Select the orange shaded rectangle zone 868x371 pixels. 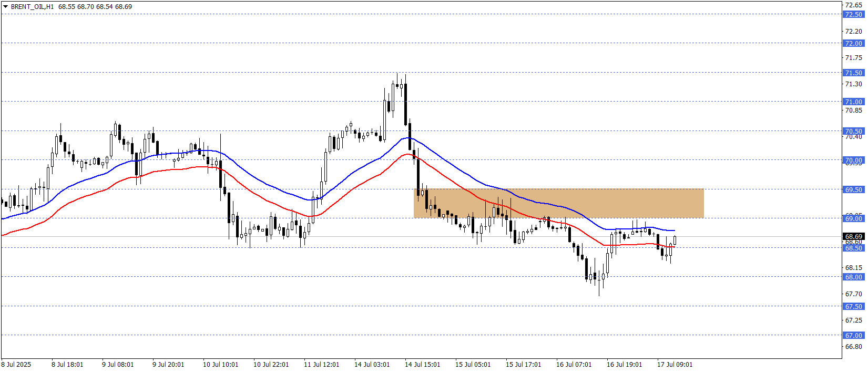(x=558, y=203)
